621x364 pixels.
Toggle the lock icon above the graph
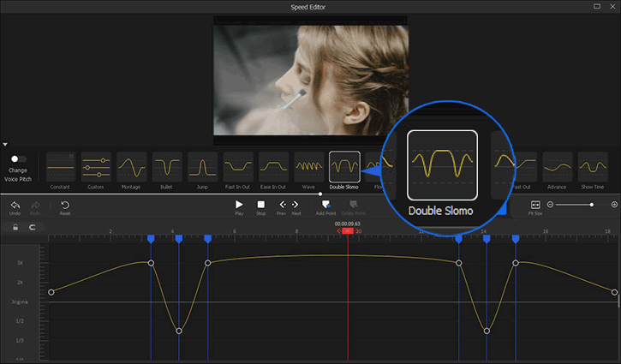[15, 227]
